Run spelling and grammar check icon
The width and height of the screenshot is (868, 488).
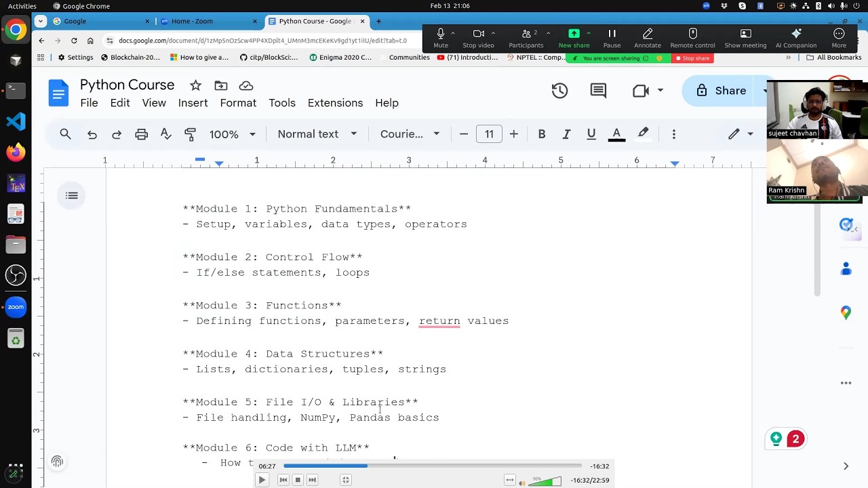(165, 134)
